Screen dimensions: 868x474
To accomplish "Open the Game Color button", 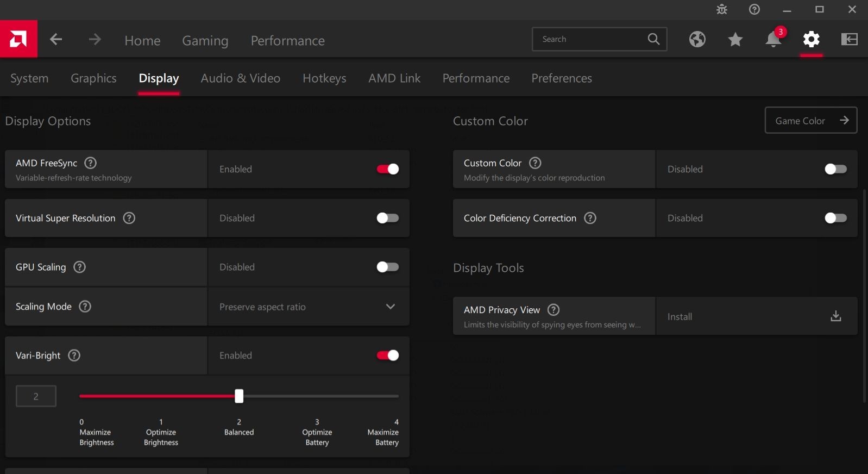I will (811, 120).
